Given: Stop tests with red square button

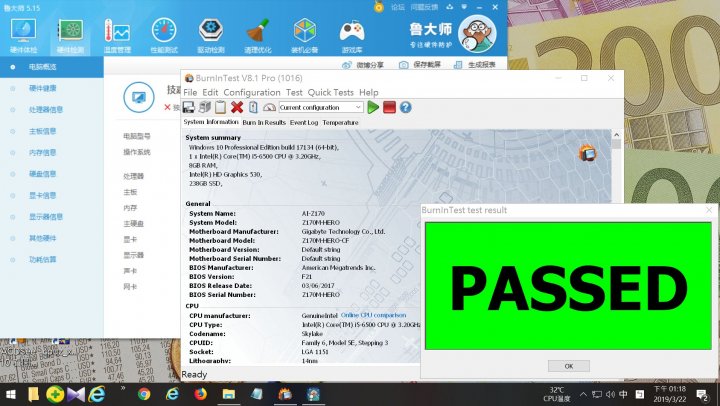Looking at the screenshot, I should [x=389, y=107].
